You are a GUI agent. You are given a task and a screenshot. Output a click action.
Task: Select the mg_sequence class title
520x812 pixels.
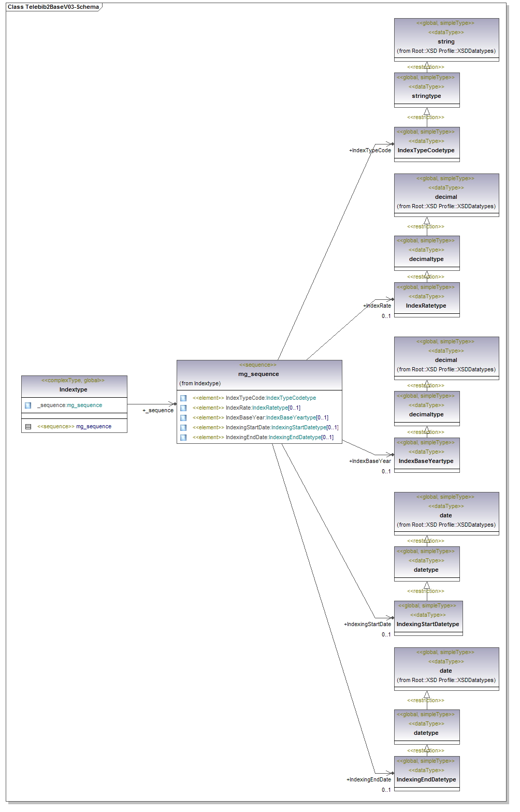tap(258, 374)
